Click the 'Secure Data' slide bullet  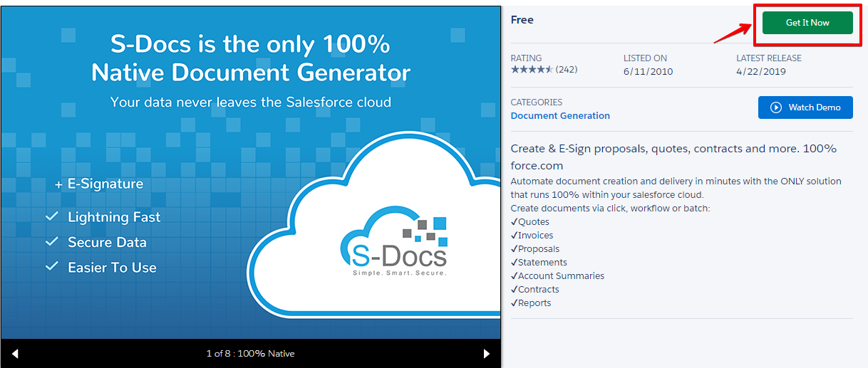pos(95,242)
